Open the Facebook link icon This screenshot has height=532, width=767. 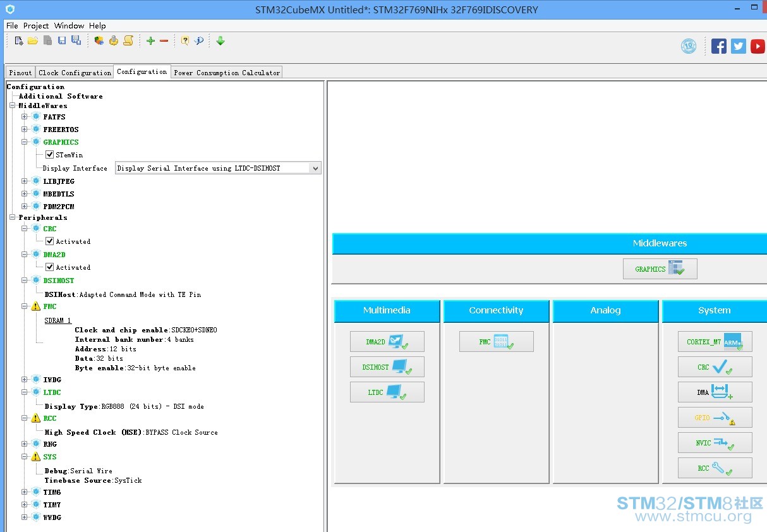(719, 46)
